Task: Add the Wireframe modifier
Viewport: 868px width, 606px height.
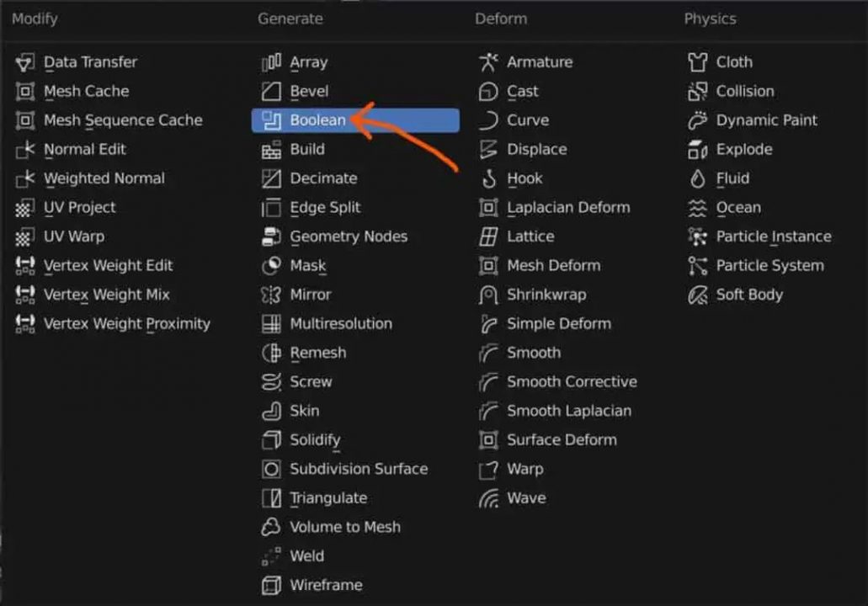Action: pyautogui.click(x=326, y=585)
